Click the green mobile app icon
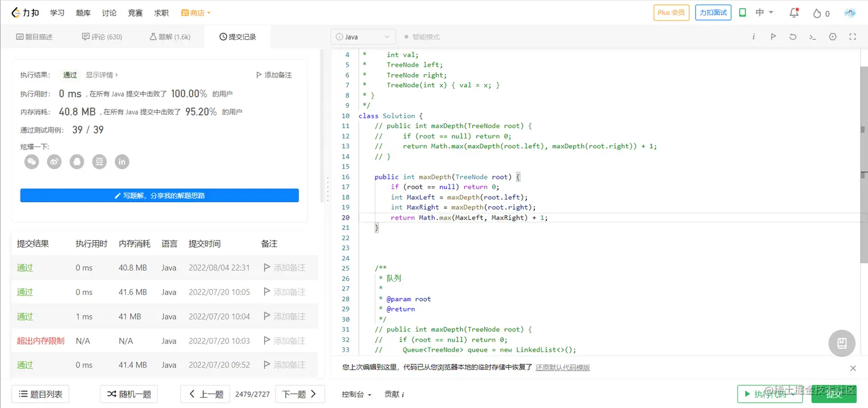 [x=742, y=13]
